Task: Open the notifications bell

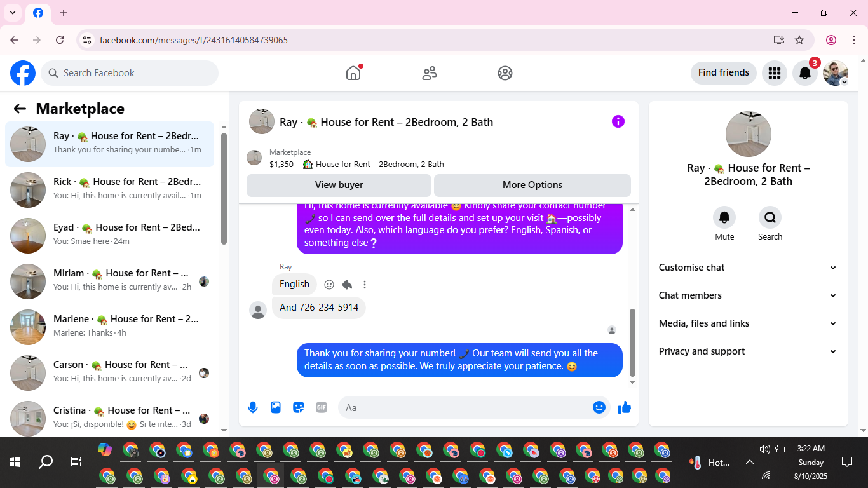Action: tap(804, 73)
